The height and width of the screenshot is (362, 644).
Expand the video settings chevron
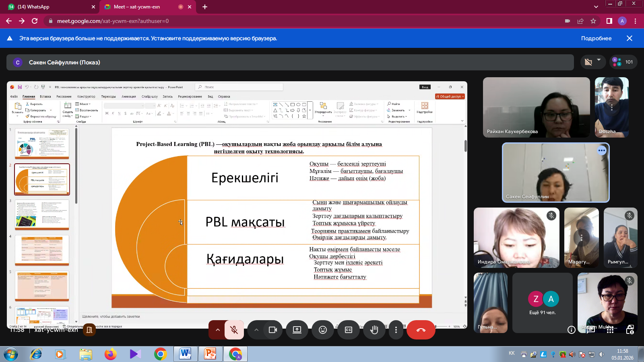click(256, 330)
